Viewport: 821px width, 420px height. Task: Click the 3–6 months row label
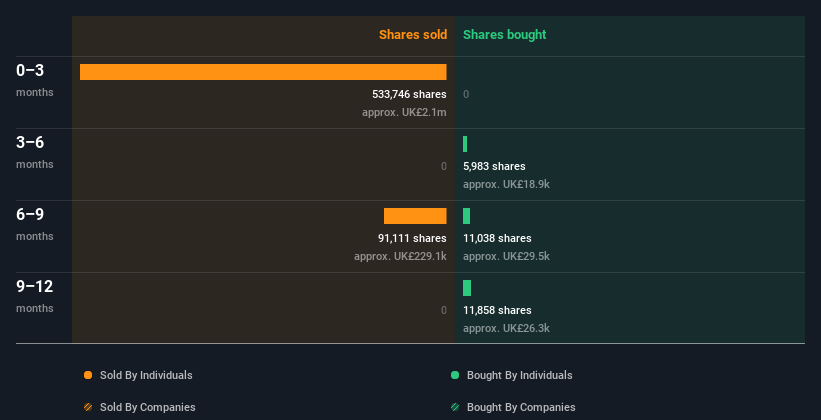[x=35, y=152]
